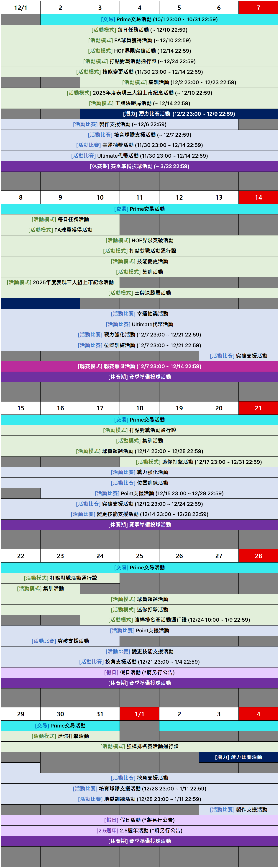
Task: Select 製作支援活動 (~ 12/6 22:59) event
Action: (x=120, y=124)
